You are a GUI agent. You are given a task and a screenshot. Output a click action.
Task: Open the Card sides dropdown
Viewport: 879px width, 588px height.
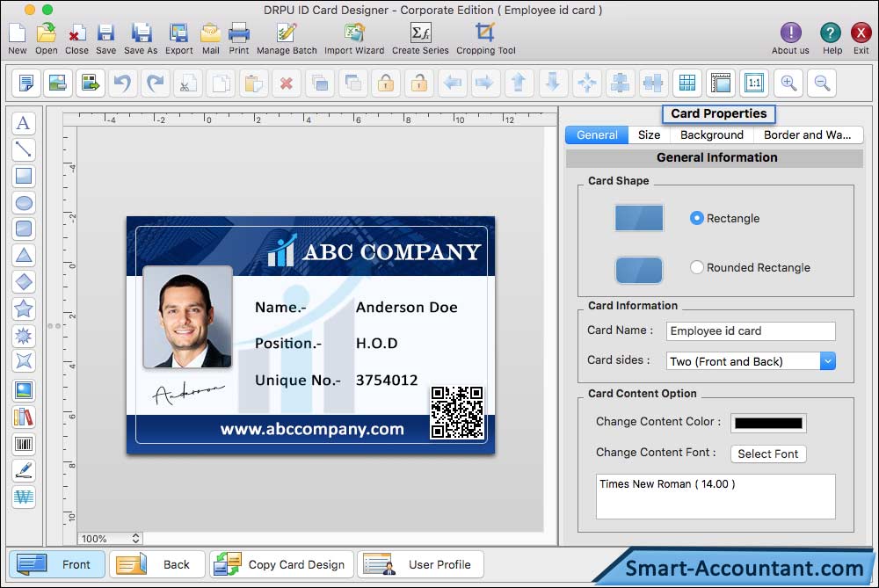751,361
